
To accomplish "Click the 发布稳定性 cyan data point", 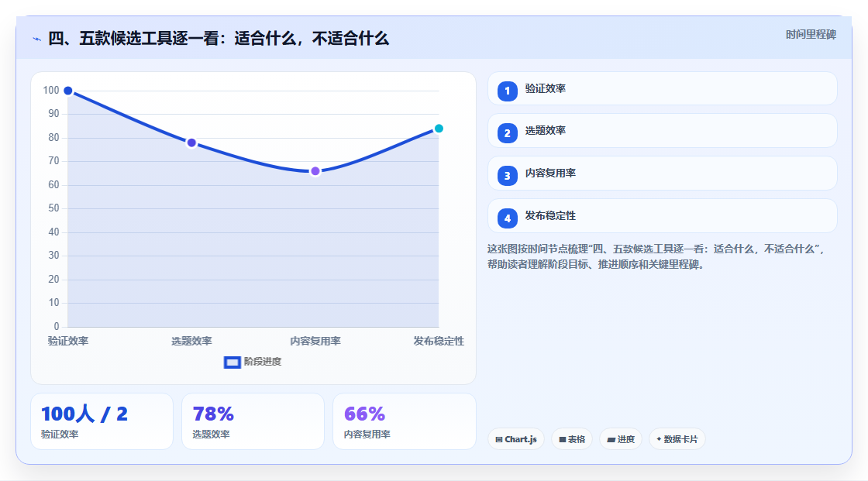I will point(439,129).
